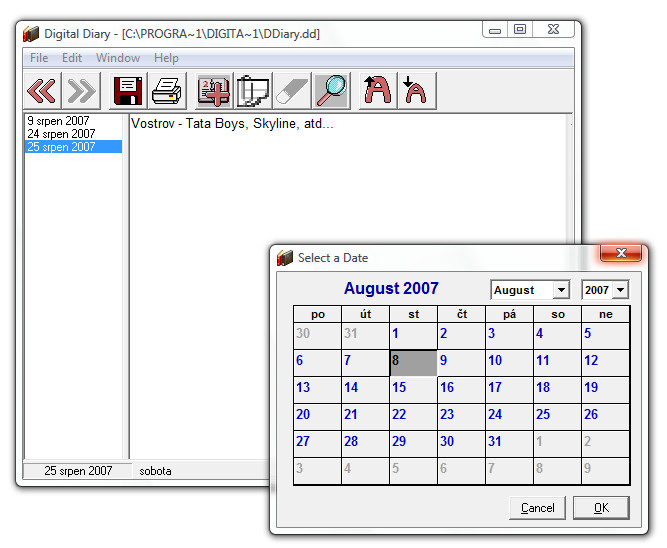667x548 pixels.
Task: Pick blue day 31 in the calendar
Action: pos(509,444)
